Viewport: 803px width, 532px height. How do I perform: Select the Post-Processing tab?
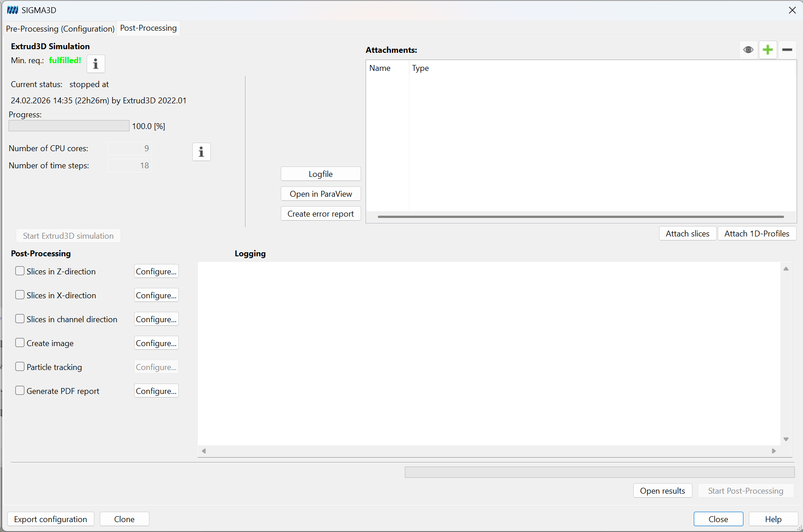pos(149,28)
